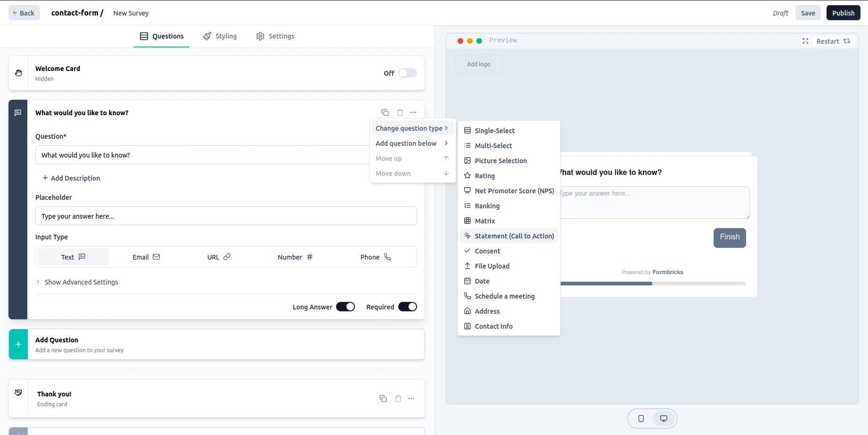
Task: Toggle the Welcome Card switch on
Action: [x=408, y=73]
